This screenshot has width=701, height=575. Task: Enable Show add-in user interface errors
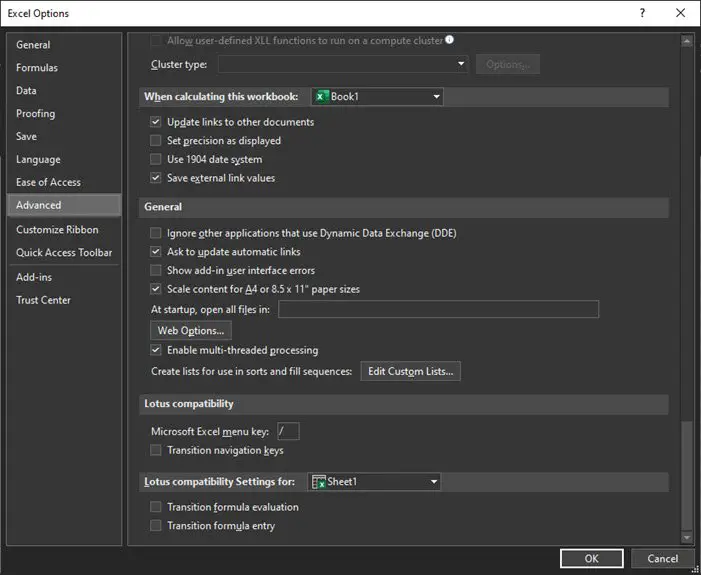[156, 271]
